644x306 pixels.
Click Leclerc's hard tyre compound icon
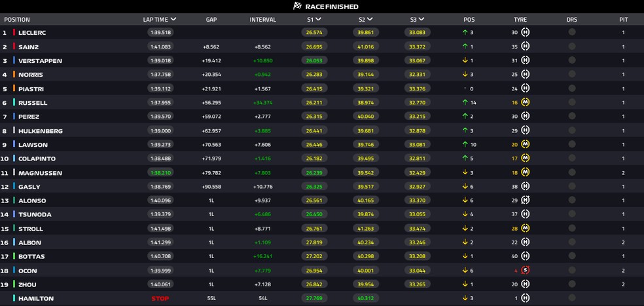pyautogui.click(x=525, y=32)
